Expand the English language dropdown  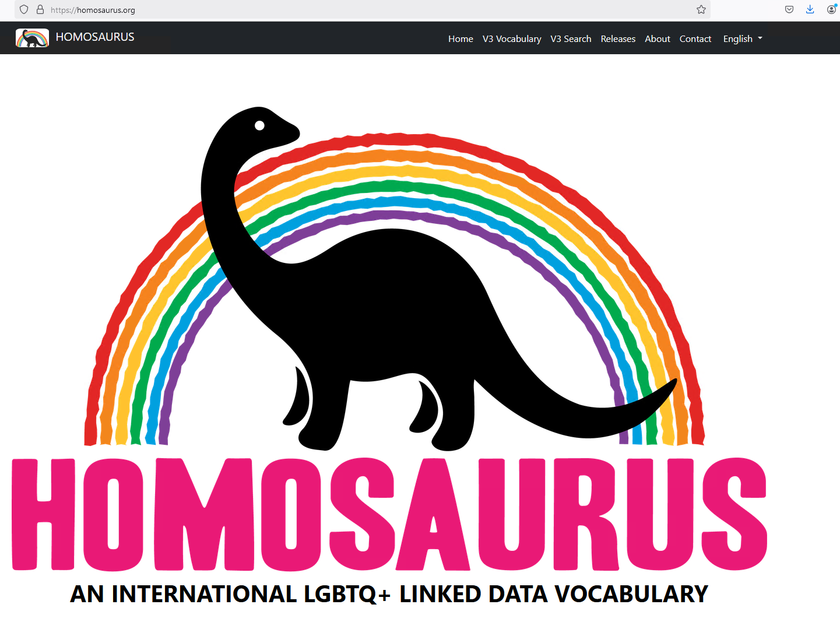coord(743,38)
